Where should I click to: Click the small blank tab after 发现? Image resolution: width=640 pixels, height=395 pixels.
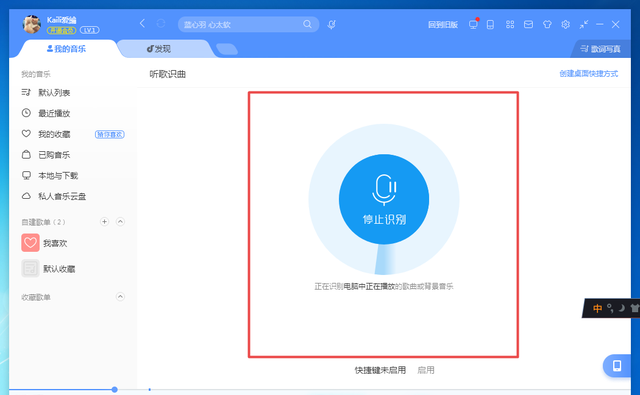(x=227, y=49)
